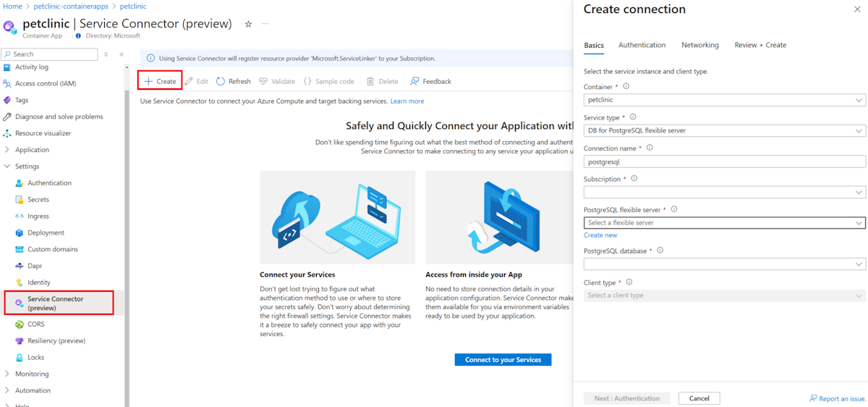Viewport: 868px width, 407px height.
Task: Switch to the Basics tab
Action: (x=594, y=45)
